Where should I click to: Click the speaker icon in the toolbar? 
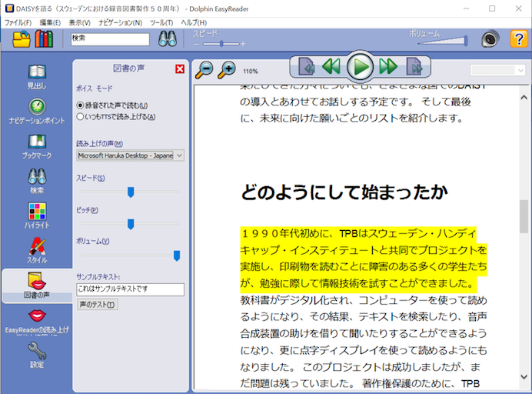(x=490, y=38)
